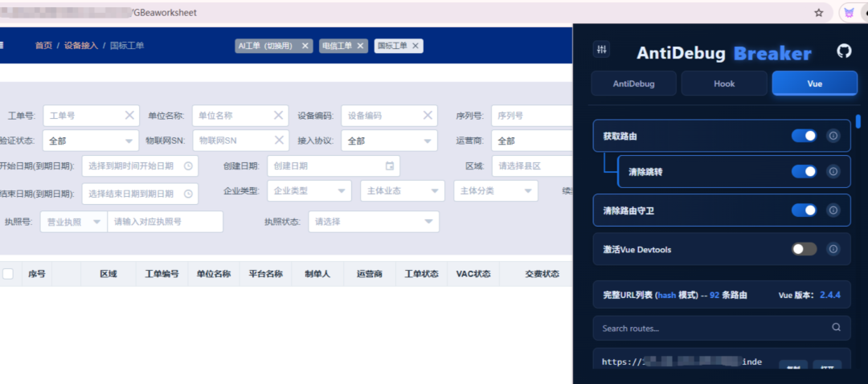Clear the 物联网SN field with X icon
Screen dimensions: 868x384
[278, 140]
